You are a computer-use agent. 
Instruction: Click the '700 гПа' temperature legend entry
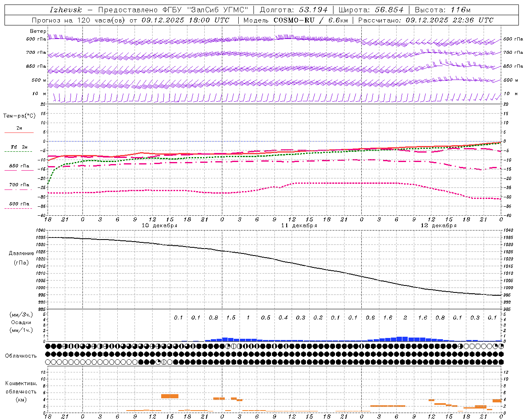[x=19, y=185]
